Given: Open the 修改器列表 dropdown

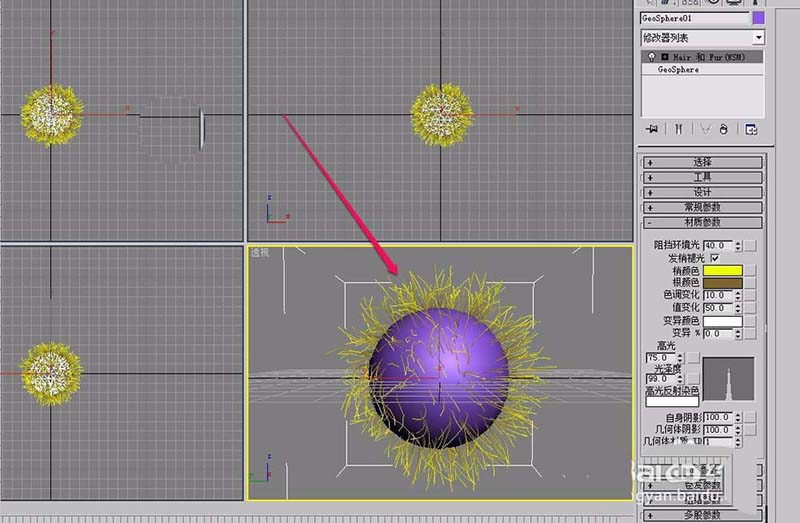Looking at the screenshot, I should (x=759, y=38).
